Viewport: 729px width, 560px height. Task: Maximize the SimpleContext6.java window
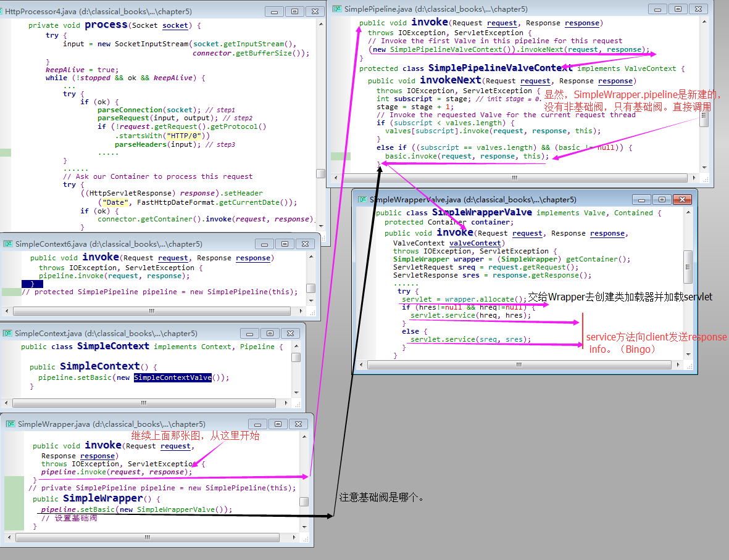[x=285, y=244]
